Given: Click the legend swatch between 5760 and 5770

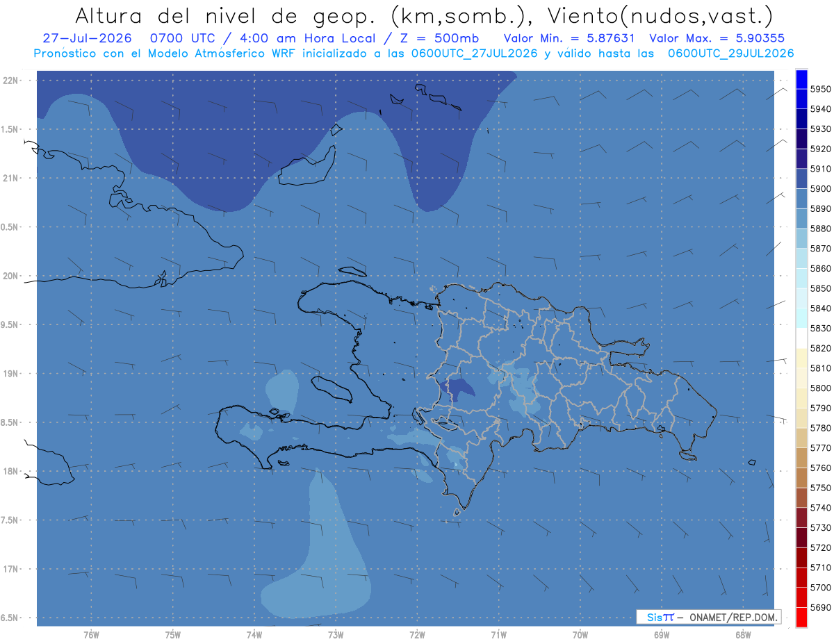Looking at the screenshot, I should tap(801, 458).
